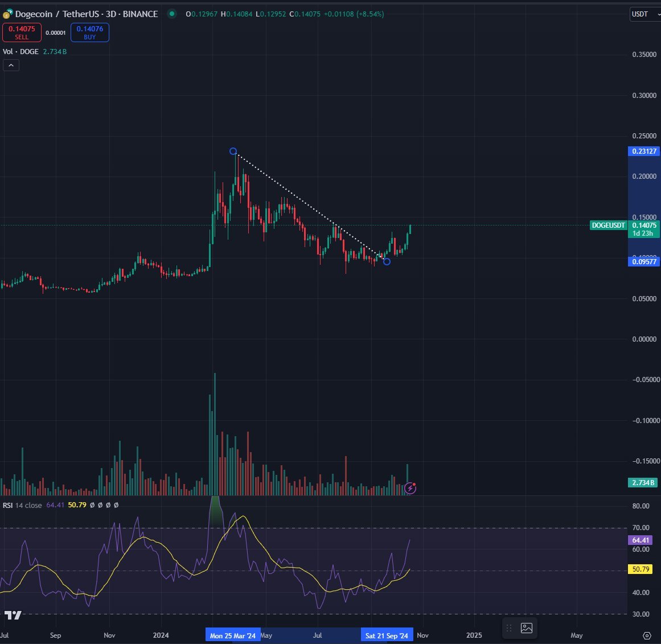Select the trendline end anchor circle
This screenshot has width=661, height=644.
[387, 261]
